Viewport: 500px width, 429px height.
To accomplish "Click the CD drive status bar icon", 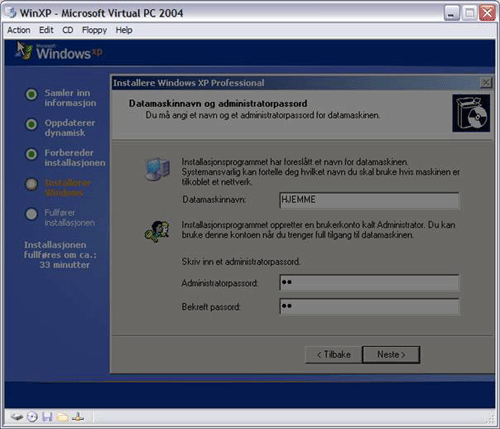I will (32, 417).
